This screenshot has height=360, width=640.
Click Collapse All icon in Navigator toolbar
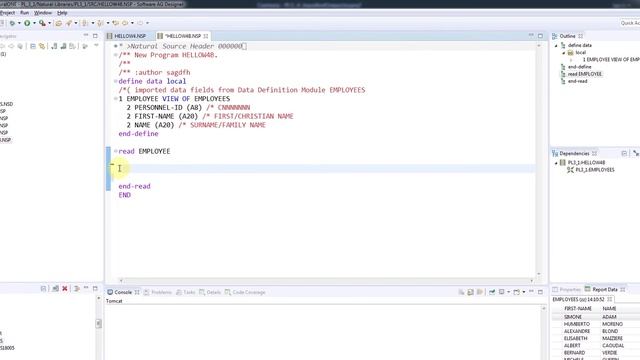coord(33,46)
